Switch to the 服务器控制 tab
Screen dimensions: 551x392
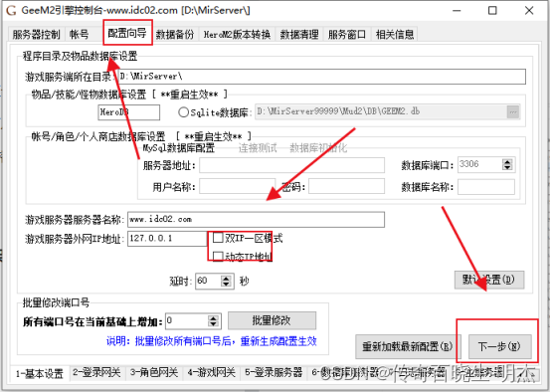pyautogui.click(x=36, y=35)
